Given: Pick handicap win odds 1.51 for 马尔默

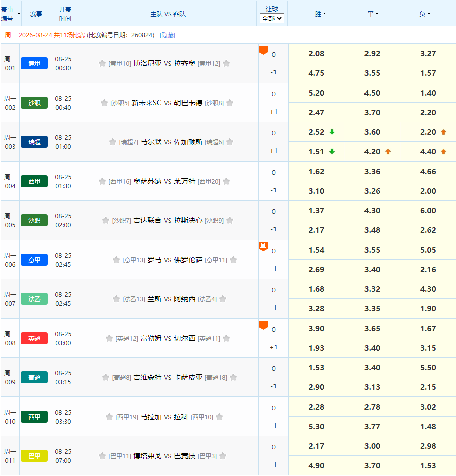Looking at the screenshot, I should pyautogui.click(x=316, y=152).
